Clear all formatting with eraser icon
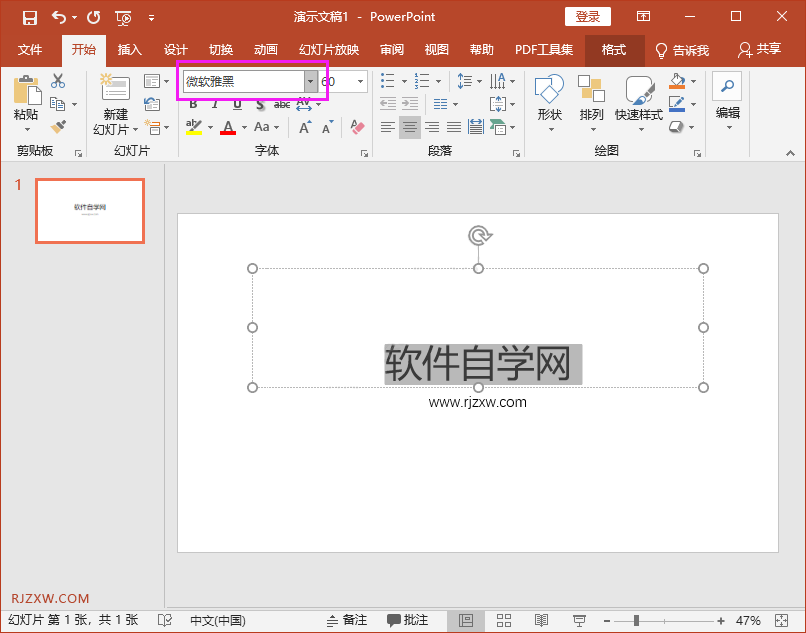The width and height of the screenshot is (806, 633). tap(355, 127)
